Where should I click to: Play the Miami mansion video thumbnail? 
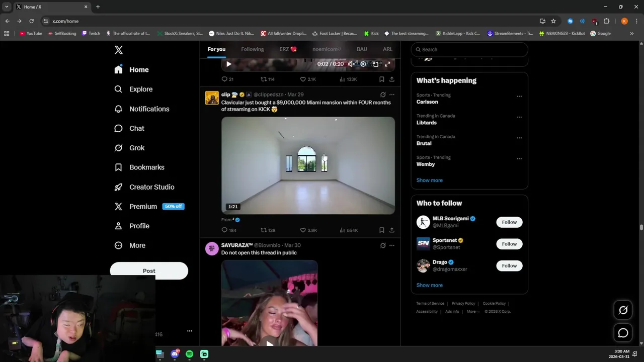click(x=308, y=165)
